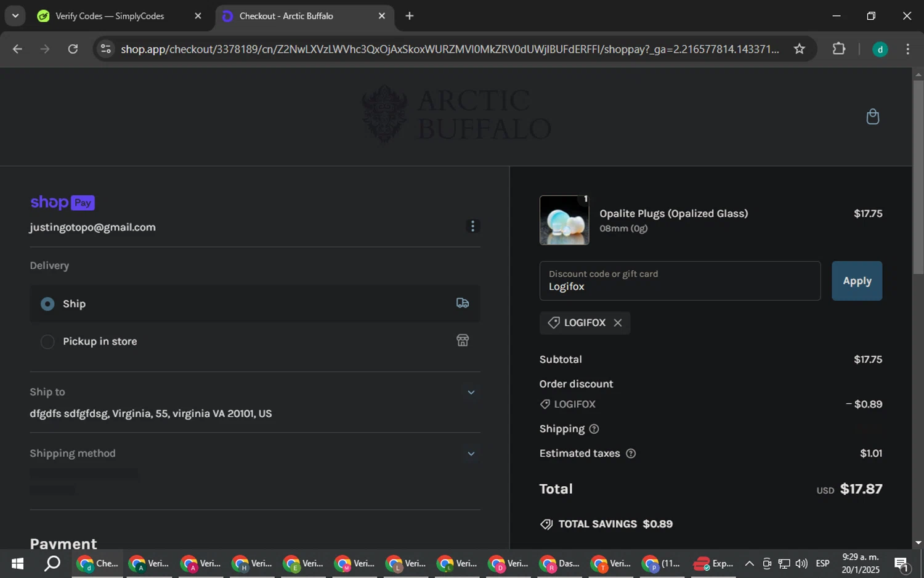Open the taskbar clock and date
This screenshot has height=578, width=924.
(x=861, y=563)
